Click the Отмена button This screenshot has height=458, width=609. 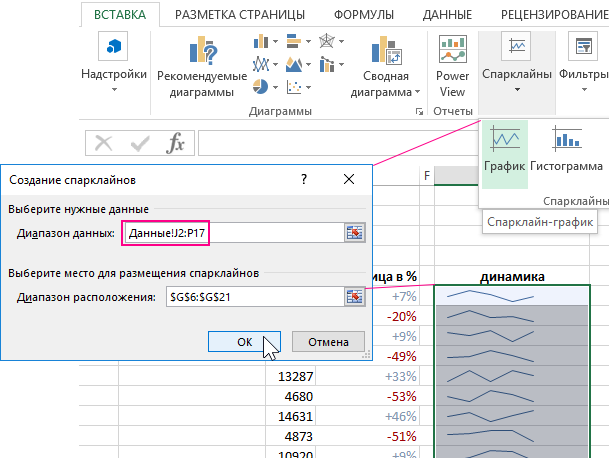point(328,341)
